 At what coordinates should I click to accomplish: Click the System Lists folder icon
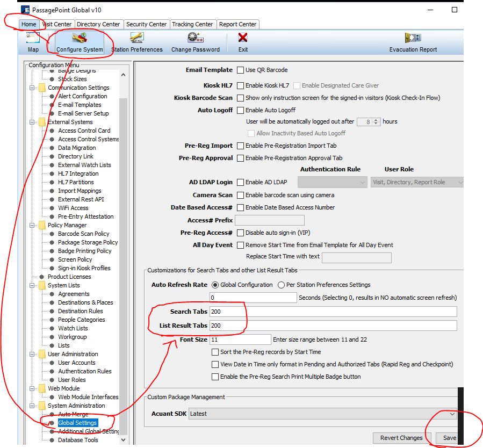(x=42, y=285)
